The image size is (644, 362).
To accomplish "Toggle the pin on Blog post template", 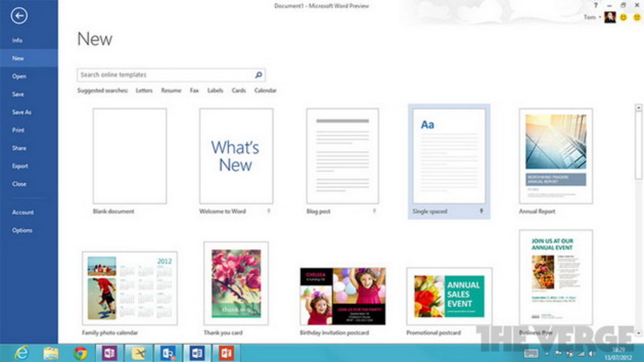I will click(x=374, y=211).
